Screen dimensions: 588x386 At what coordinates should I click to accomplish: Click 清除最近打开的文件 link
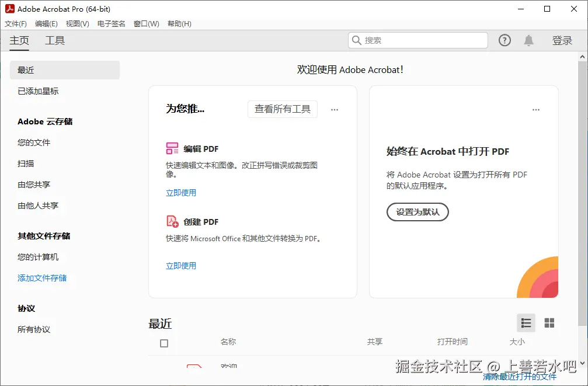pos(519,377)
